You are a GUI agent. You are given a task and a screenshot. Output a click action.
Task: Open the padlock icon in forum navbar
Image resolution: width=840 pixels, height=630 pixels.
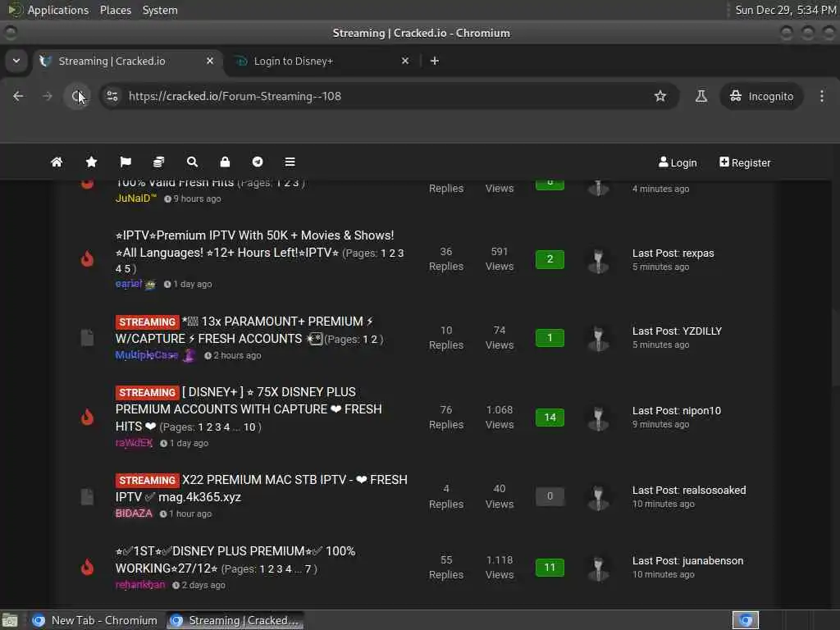pos(225,162)
